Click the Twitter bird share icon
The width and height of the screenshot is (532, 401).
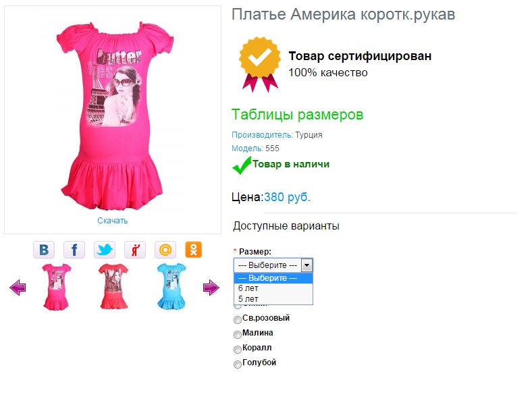pyautogui.click(x=105, y=250)
